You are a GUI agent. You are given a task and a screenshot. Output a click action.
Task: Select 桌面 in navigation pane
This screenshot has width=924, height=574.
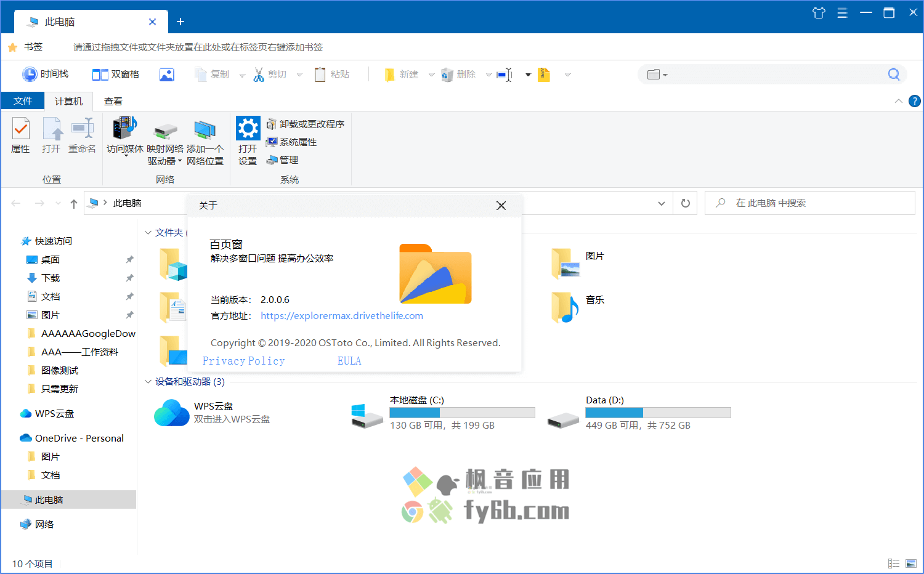[43, 259]
